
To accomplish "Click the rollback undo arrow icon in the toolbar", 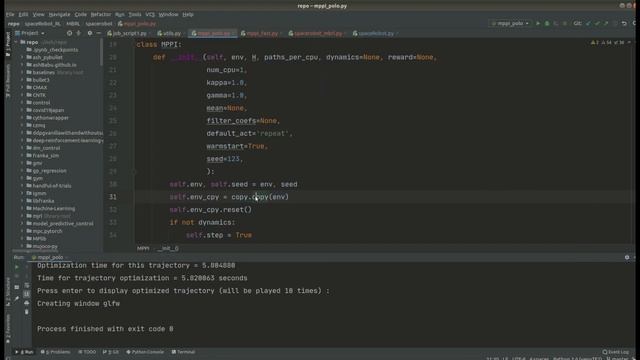I will pyautogui.click(x=624, y=24).
